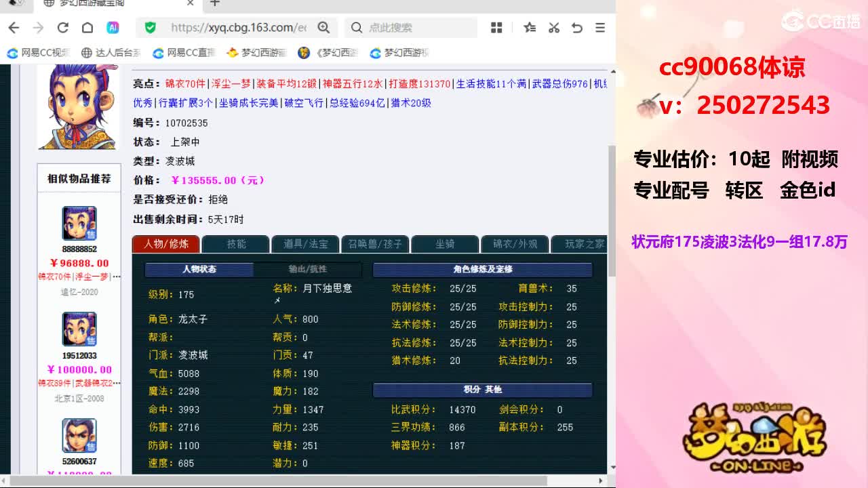Click the highlight tag 坐骑成长完美

248,103
